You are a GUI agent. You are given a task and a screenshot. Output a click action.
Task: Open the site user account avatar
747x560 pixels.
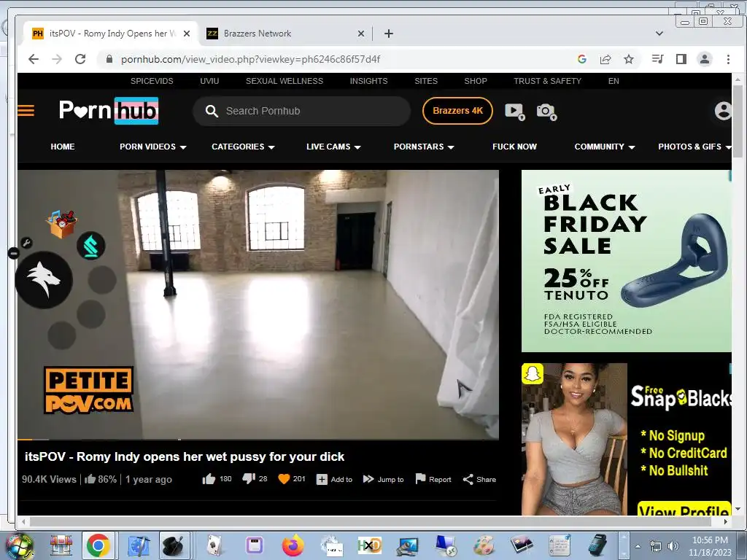pos(723,111)
